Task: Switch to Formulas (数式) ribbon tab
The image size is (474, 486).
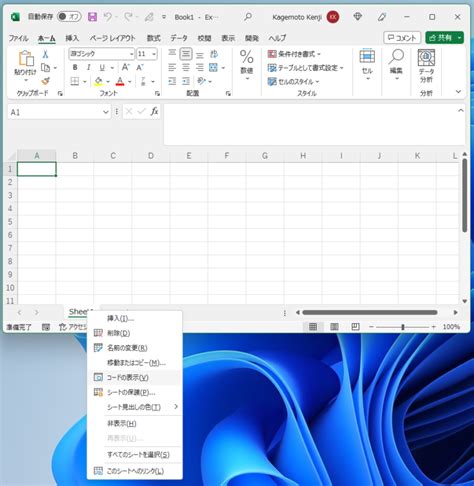Action: (154, 38)
